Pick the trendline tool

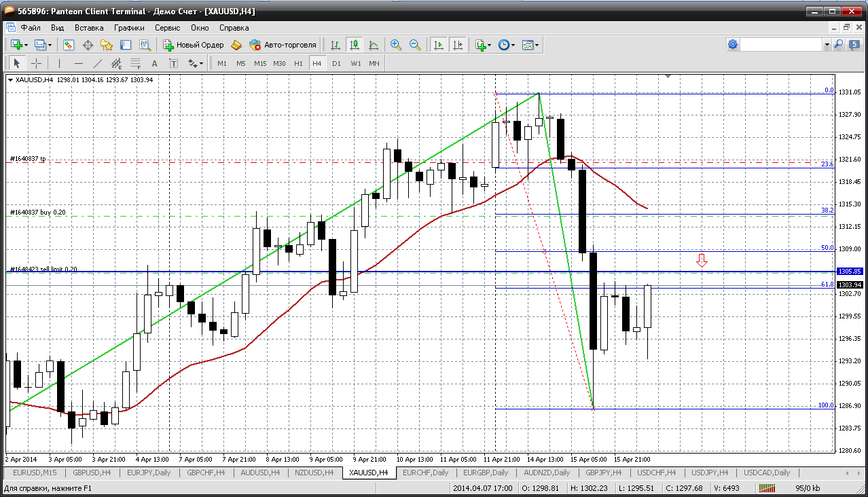pos(98,63)
